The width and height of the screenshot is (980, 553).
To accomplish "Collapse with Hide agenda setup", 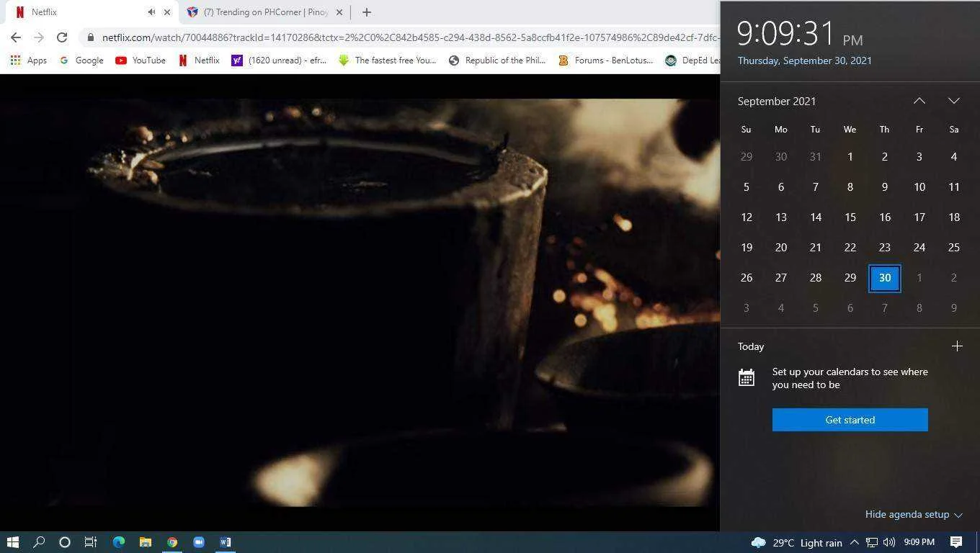I will click(x=914, y=514).
